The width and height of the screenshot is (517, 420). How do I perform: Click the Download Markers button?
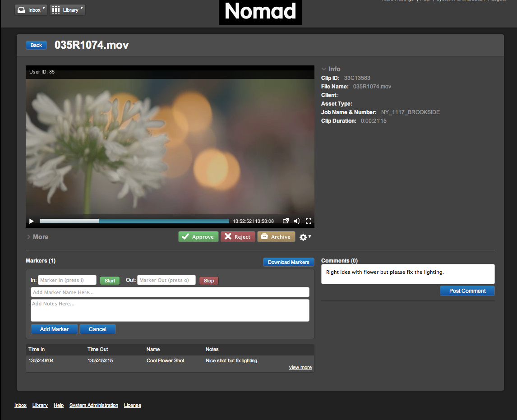[288, 262]
